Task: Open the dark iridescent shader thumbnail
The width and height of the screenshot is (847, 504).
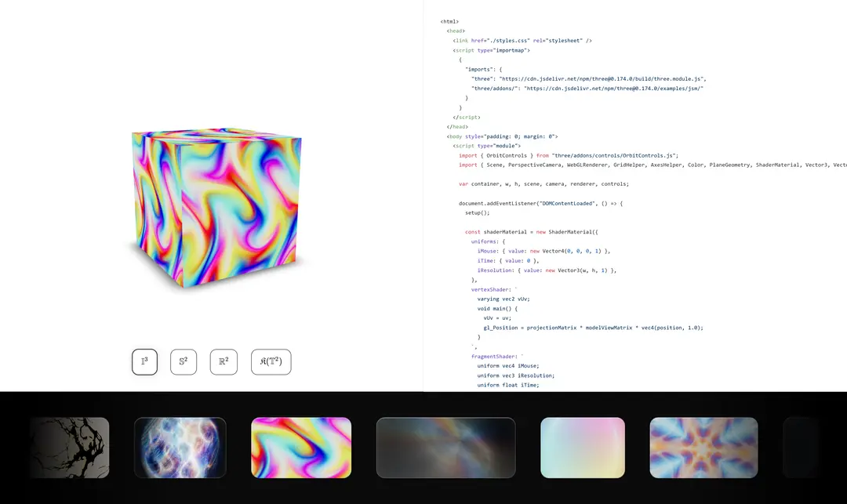Action: click(446, 448)
